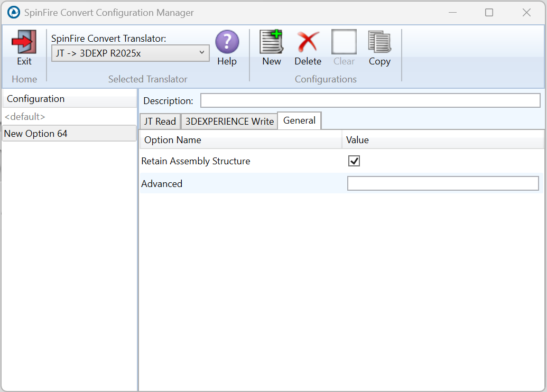Click the Configuration column header
This screenshot has height=392, width=547.
click(69, 99)
